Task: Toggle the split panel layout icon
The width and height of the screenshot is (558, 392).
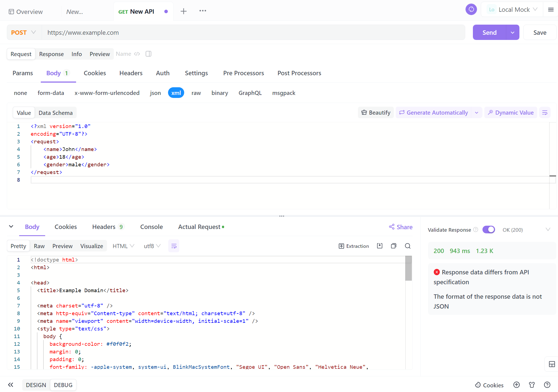Action: click(149, 54)
